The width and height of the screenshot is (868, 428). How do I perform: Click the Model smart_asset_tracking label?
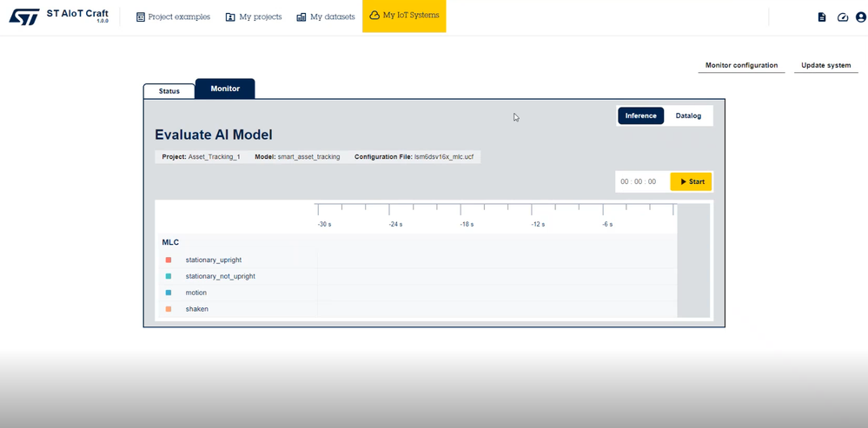(297, 157)
